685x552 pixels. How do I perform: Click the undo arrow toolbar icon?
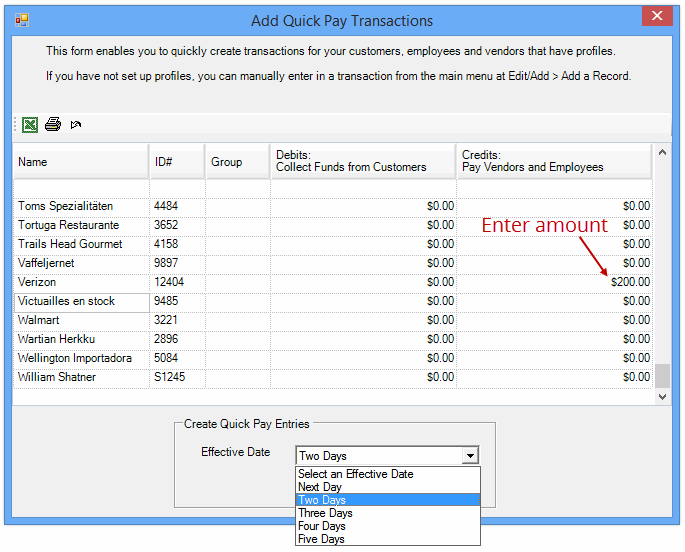[76, 125]
